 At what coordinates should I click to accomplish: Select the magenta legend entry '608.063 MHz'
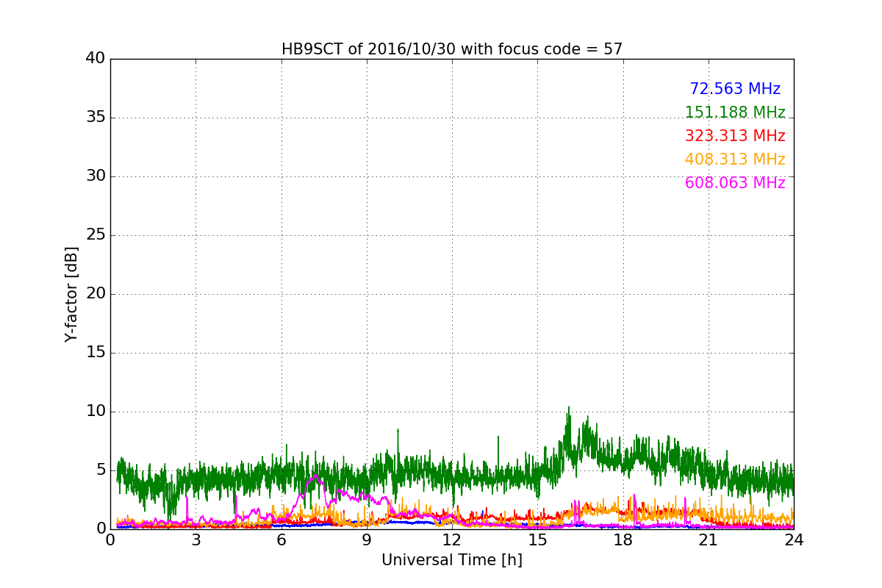[735, 183]
